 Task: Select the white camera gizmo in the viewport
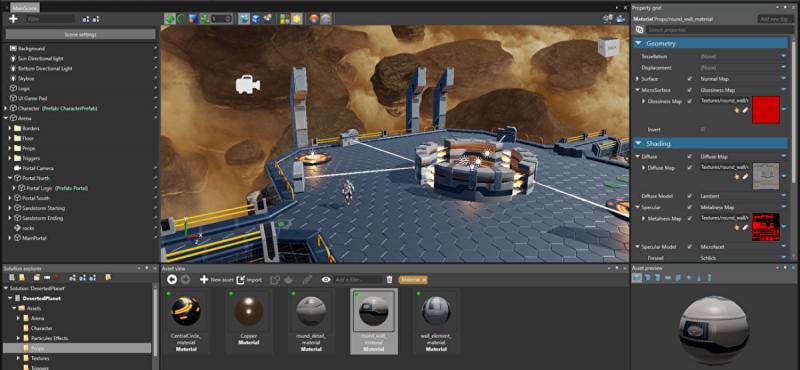(x=247, y=84)
